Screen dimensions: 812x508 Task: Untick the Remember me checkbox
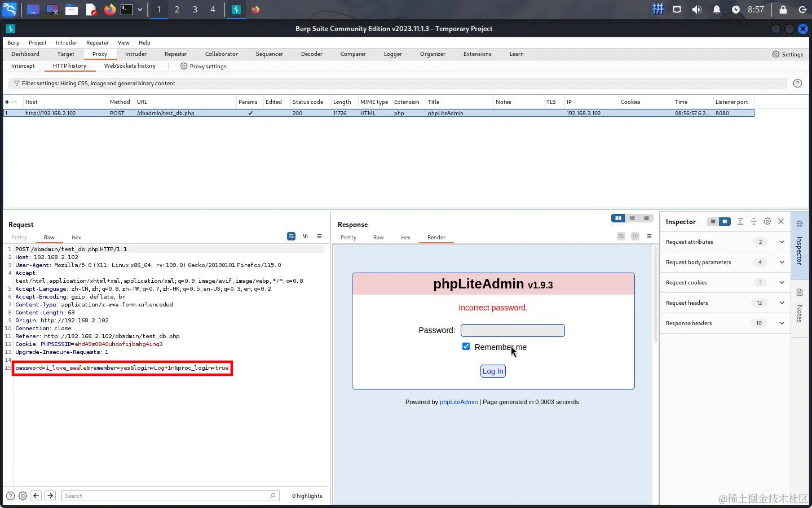466,347
